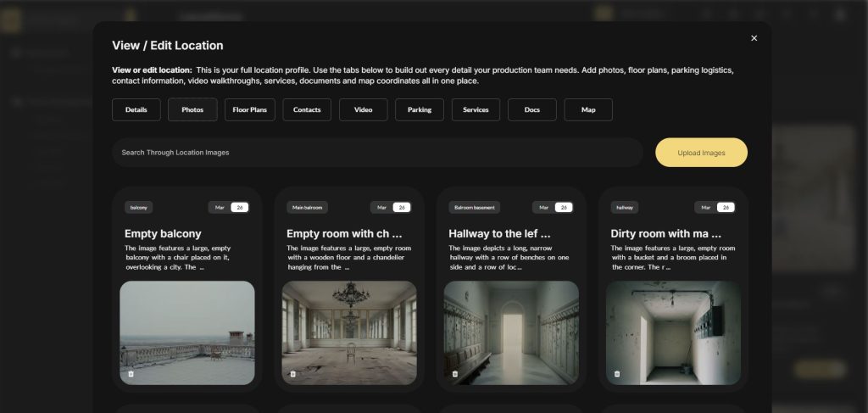
Task: Click the narrow hallway description text
Action: [509, 258]
